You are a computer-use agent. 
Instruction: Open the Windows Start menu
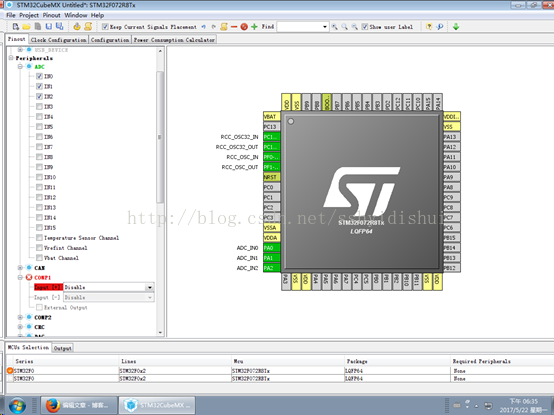(17, 405)
